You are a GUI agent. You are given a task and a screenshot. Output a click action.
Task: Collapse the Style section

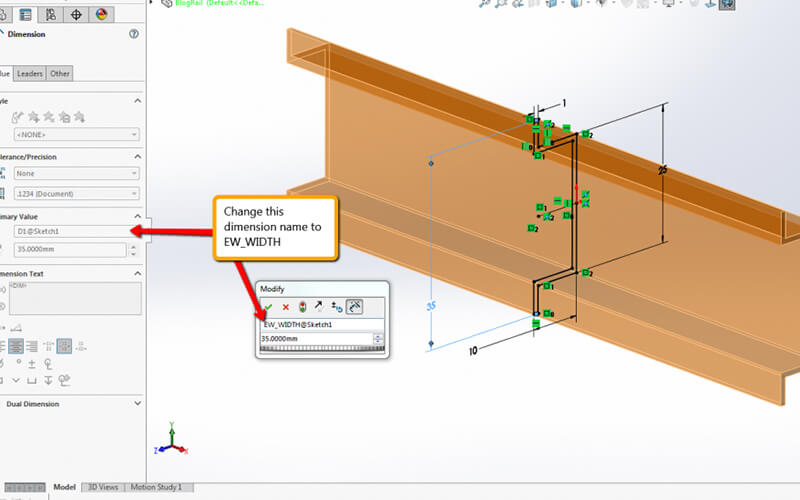point(137,101)
